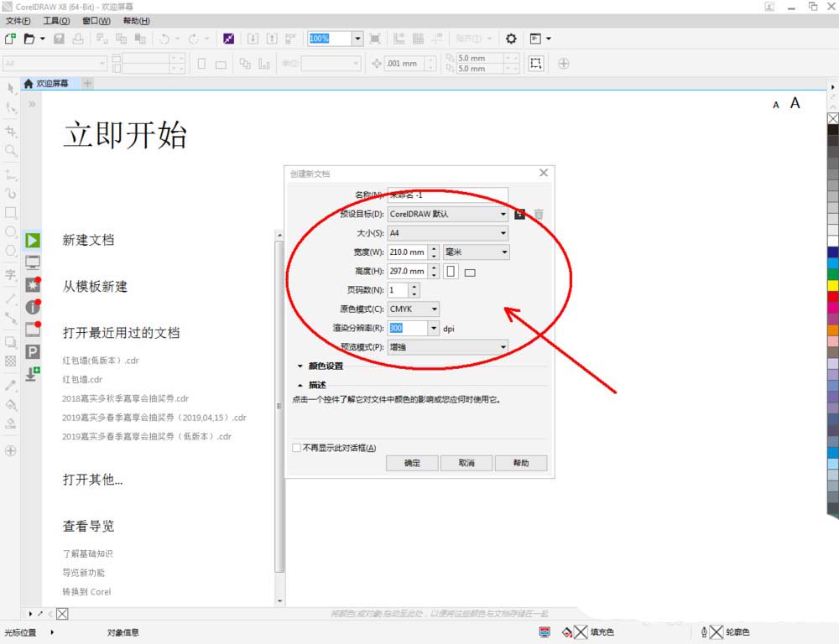Increase the number of pages stepper
Screen dimensions: 839x644
coord(414,286)
